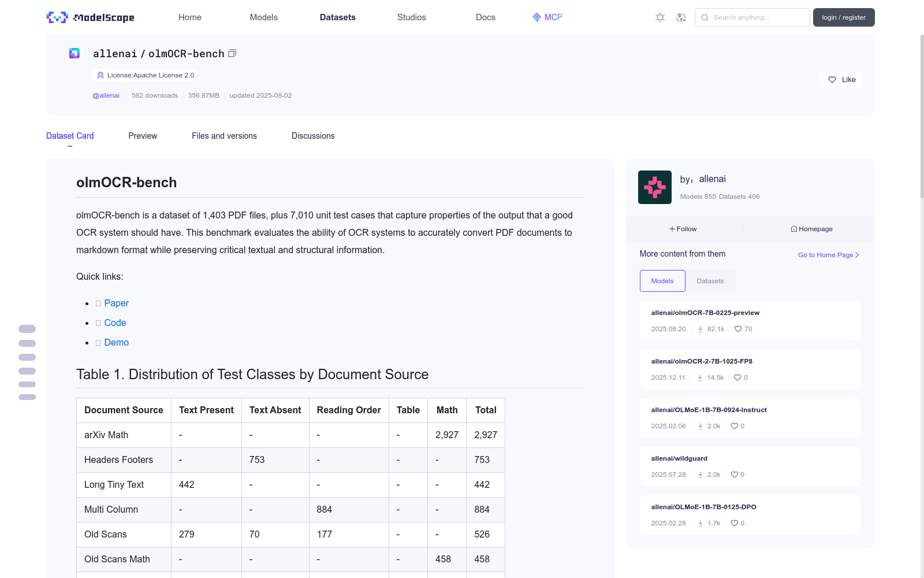Image resolution: width=924 pixels, height=578 pixels.
Task: Open the Code quick link
Action: pyautogui.click(x=115, y=323)
